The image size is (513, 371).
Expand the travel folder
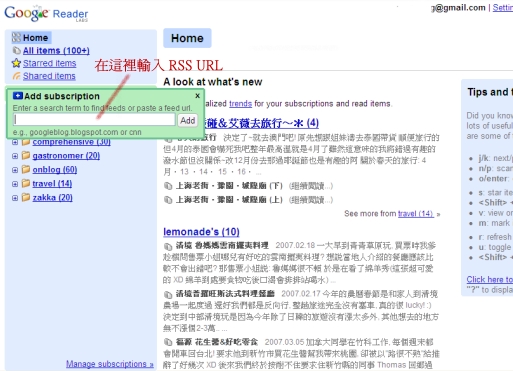(x=15, y=184)
